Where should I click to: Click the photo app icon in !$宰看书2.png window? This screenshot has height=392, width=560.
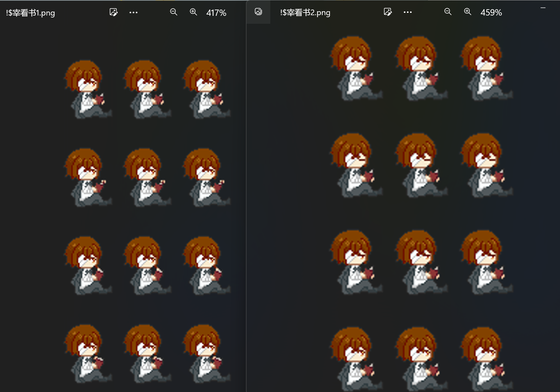[x=258, y=12]
